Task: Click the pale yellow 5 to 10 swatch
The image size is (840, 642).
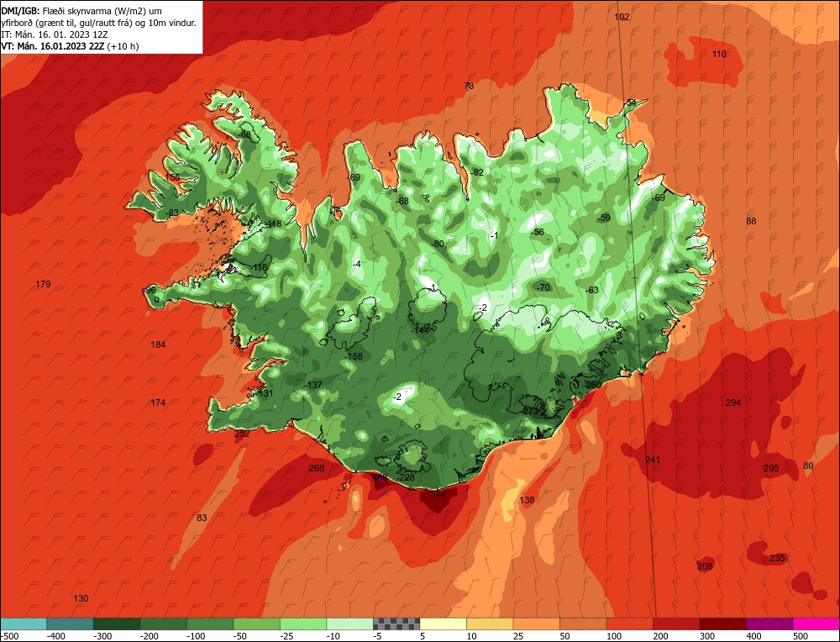Action: click(443, 624)
